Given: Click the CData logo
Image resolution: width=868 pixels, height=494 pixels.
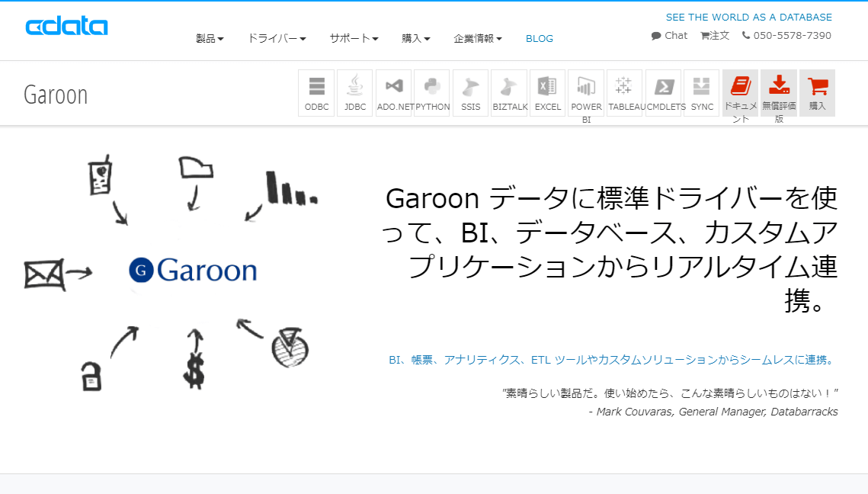Looking at the screenshot, I should [x=66, y=27].
